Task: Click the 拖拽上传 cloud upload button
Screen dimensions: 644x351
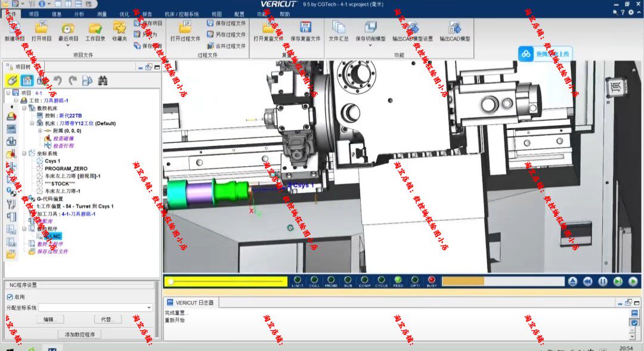Action: pyautogui.click(x=544, y=54)
